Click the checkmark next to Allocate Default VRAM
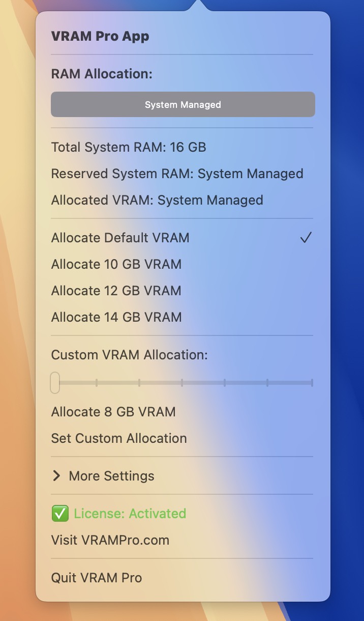 point(306,238)
